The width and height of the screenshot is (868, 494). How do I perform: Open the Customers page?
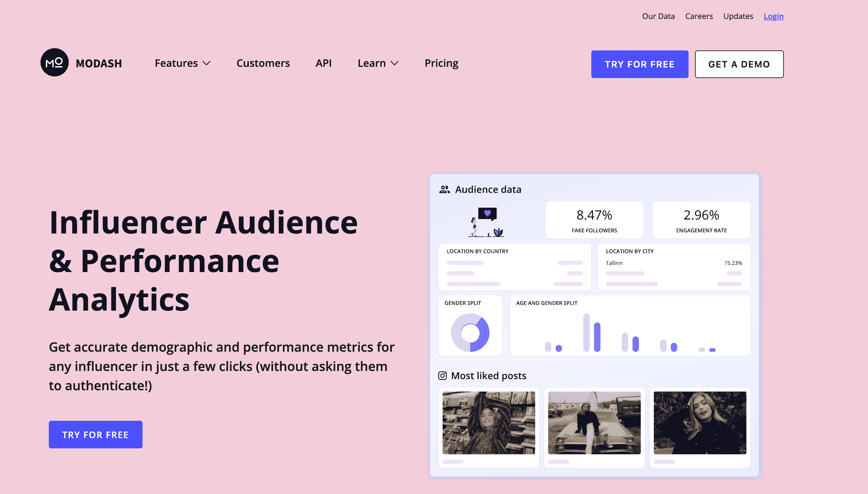click(x=263, y=64)
